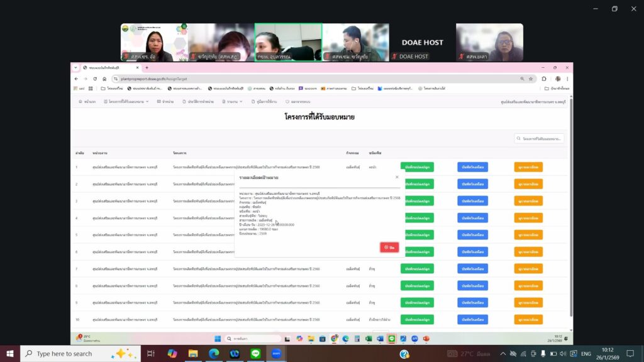Open Microsoft Edge from Windows taskbar
This screenshot has width=644, height=362.
(214, 354)
